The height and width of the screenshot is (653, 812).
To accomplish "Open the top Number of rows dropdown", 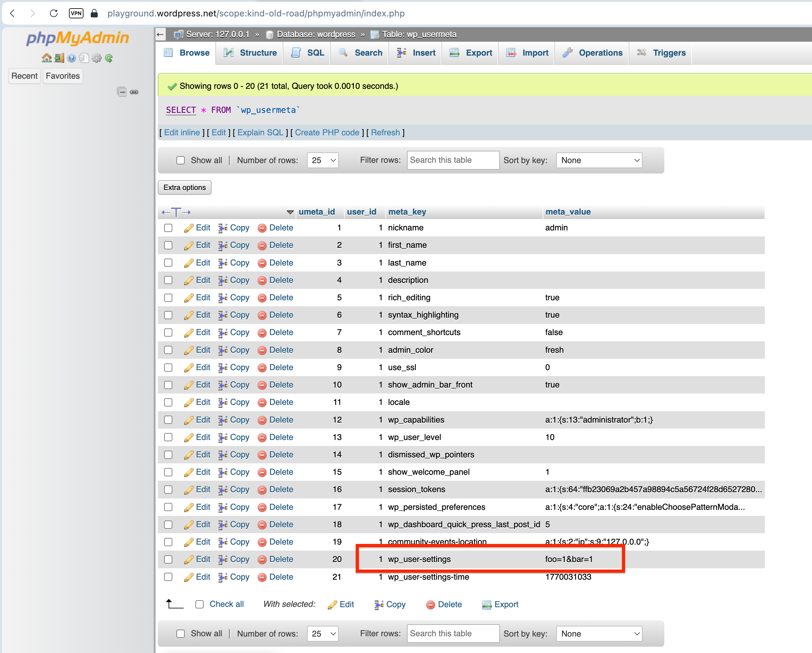I will pyautogui.click(x=323, y=160).
